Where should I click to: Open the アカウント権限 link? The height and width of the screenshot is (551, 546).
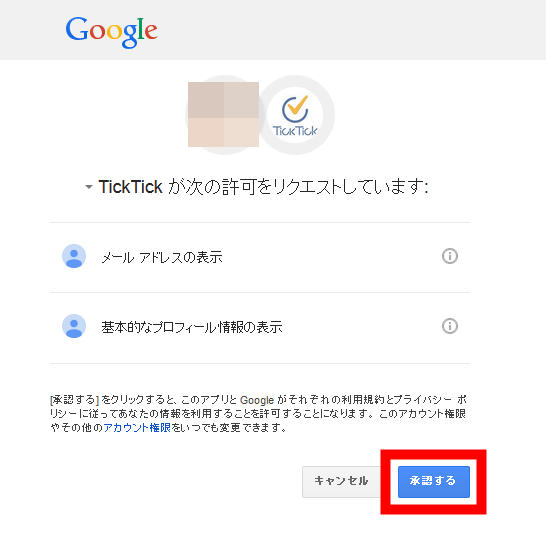(137, 428)
